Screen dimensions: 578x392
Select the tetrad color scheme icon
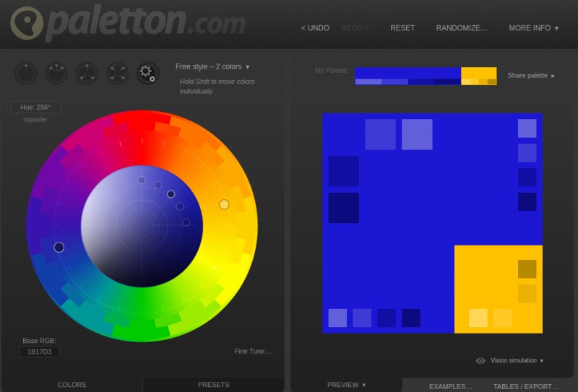pos(117,73)
